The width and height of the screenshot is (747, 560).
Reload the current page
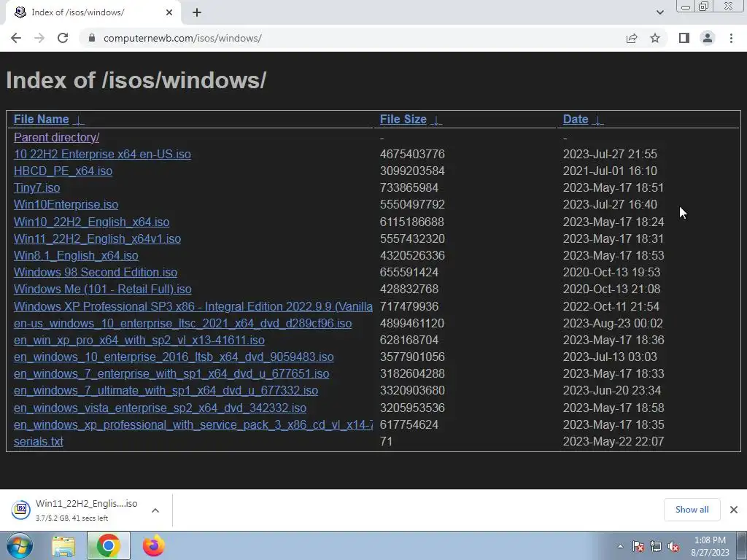(x=63, y=38)
